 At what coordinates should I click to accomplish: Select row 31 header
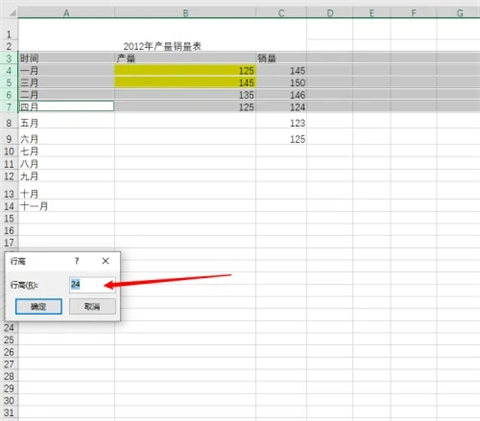9,412
